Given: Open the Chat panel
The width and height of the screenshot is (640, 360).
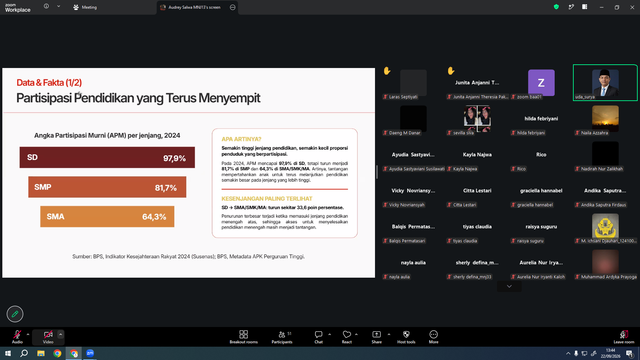Looking at the screenshot, I should coord(318,337).
